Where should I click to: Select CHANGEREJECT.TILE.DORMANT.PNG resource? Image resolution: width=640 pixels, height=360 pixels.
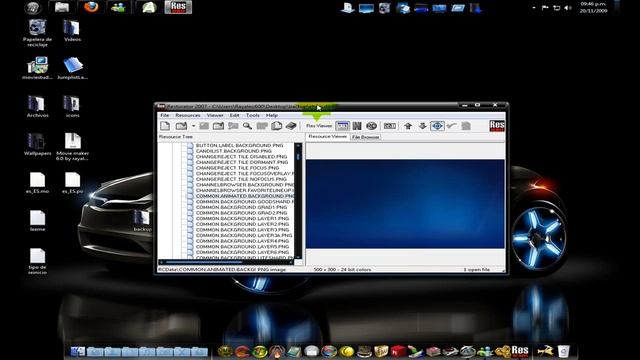242,162
